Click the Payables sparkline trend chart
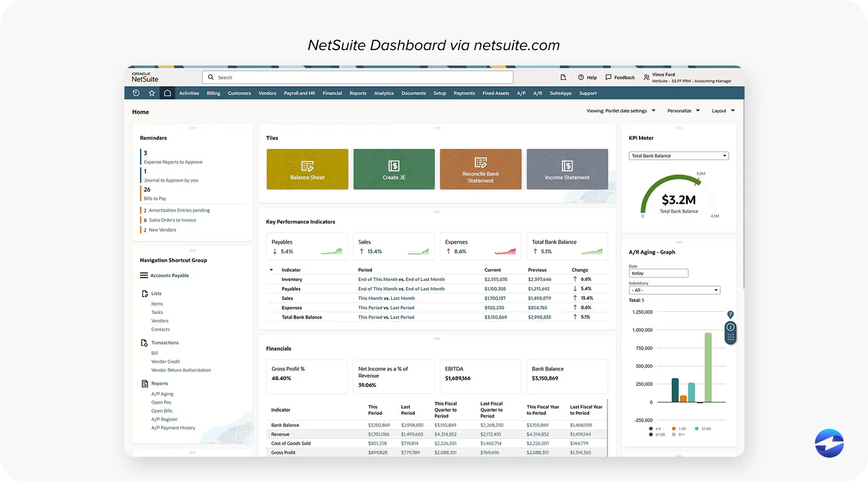This screenshot has width=868, height=488. [x=332, y=251]
